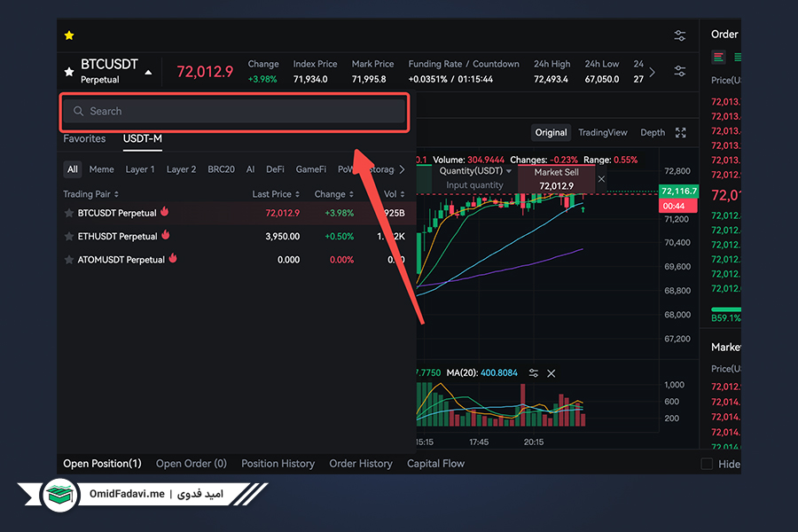
Task: Filter pairs by the Meme category
Action: click(101, 169)
